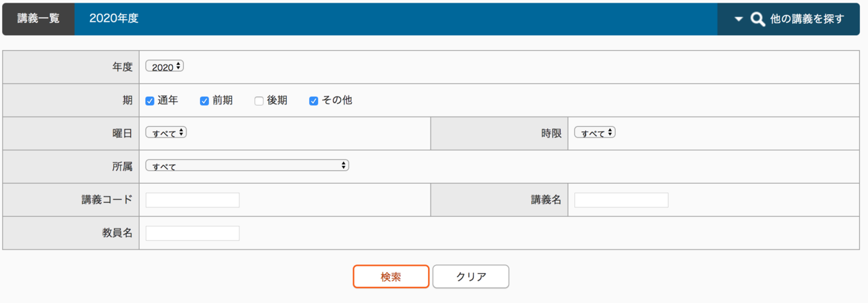Focus the 講義コード text field
The width and height of the screenshot is (868, 303).
(x=193, y=200)
